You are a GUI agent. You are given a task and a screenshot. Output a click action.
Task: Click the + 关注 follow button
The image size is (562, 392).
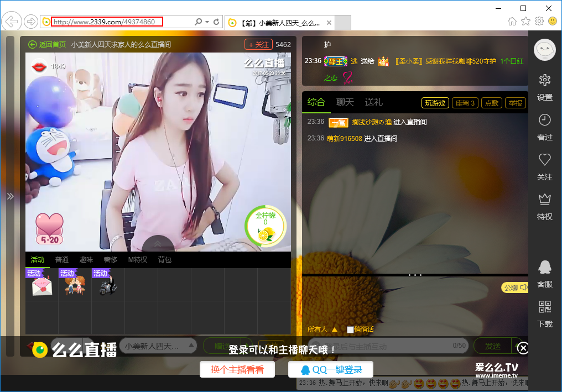click(x=258, y=44)
